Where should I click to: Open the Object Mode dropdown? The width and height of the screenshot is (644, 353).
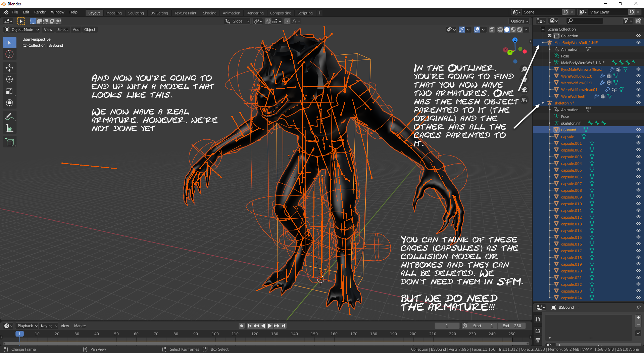(x=22, y=30)
